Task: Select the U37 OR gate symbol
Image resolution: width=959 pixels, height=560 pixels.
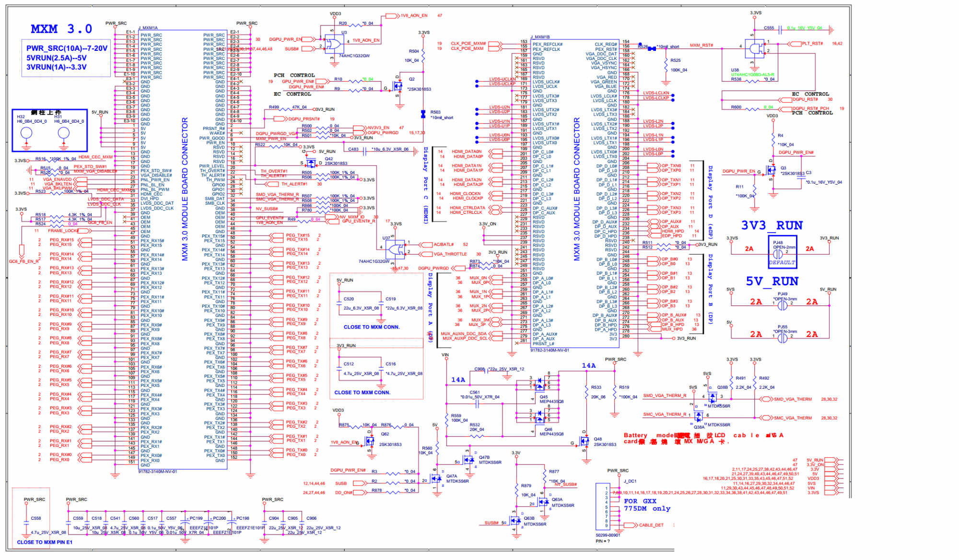Action: [396, 249]
